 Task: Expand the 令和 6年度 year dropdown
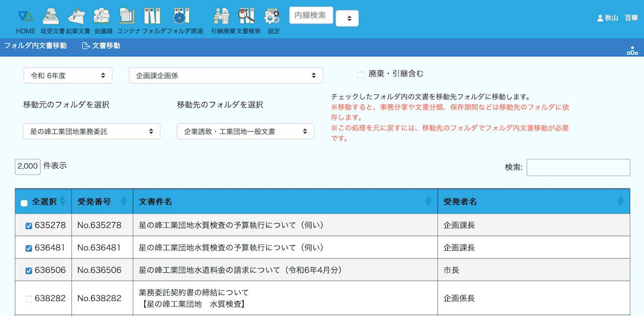pos(68,75)
